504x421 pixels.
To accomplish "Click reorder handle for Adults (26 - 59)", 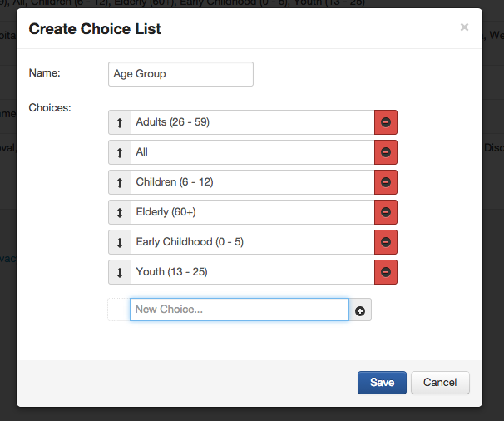I will point(120,122).
